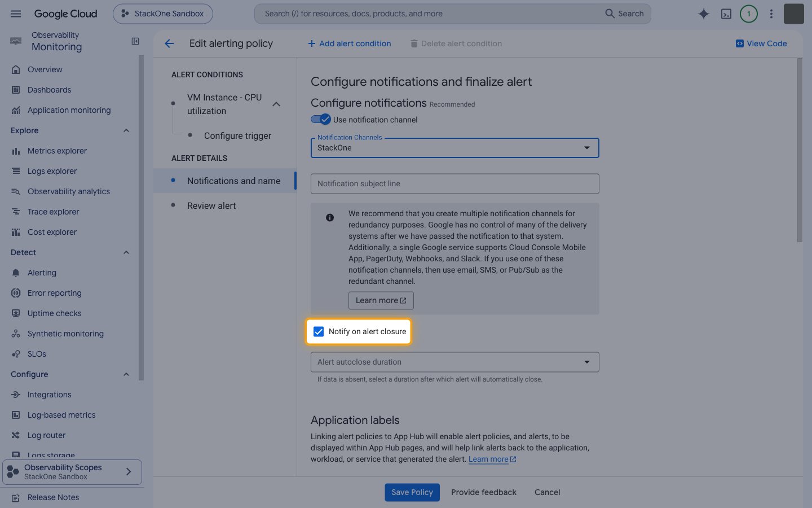The width and height of the screenshot is (812, 508).
Task: Follow Learn more link under Application labels
Action: click(492, 459)
